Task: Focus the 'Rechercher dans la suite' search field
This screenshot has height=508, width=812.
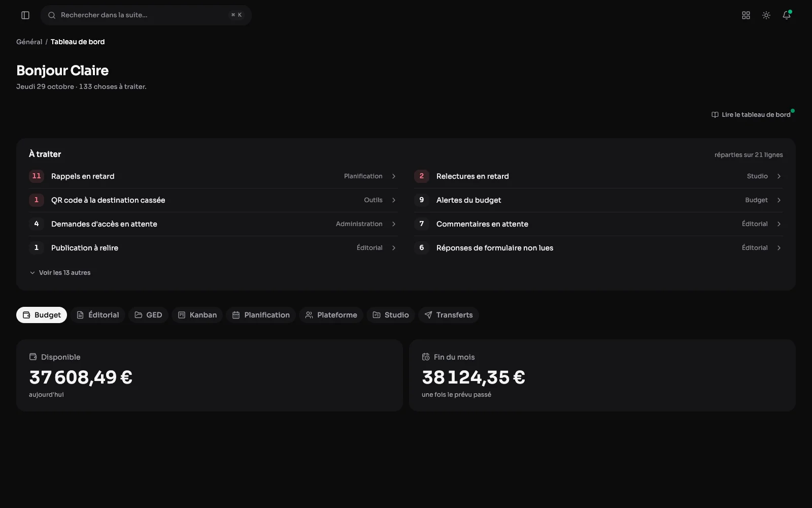Action: pos(146,15)
